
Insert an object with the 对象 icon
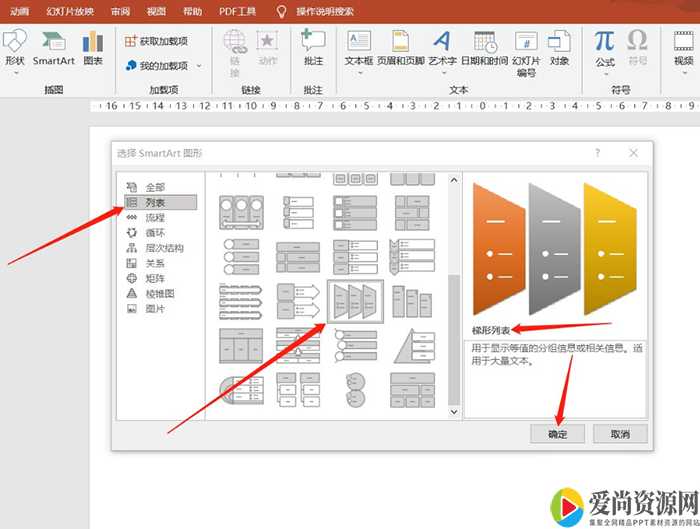[x=559, y=47]
